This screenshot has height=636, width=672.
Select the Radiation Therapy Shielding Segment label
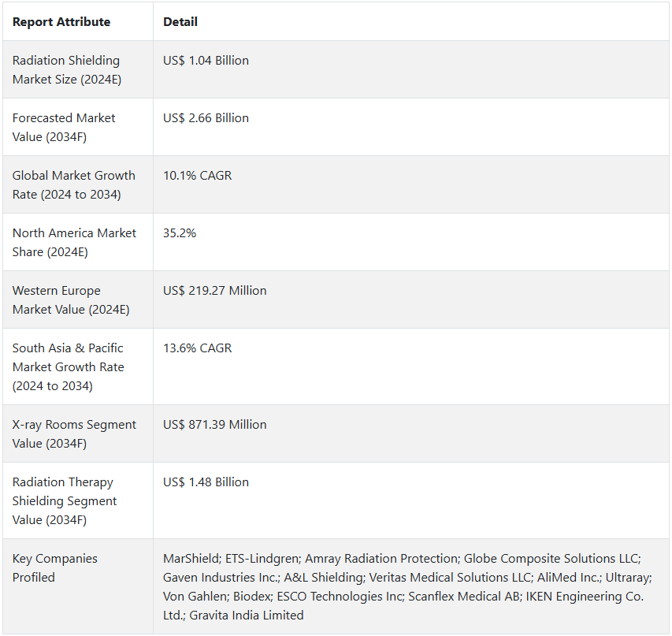[x=65, y=501]
